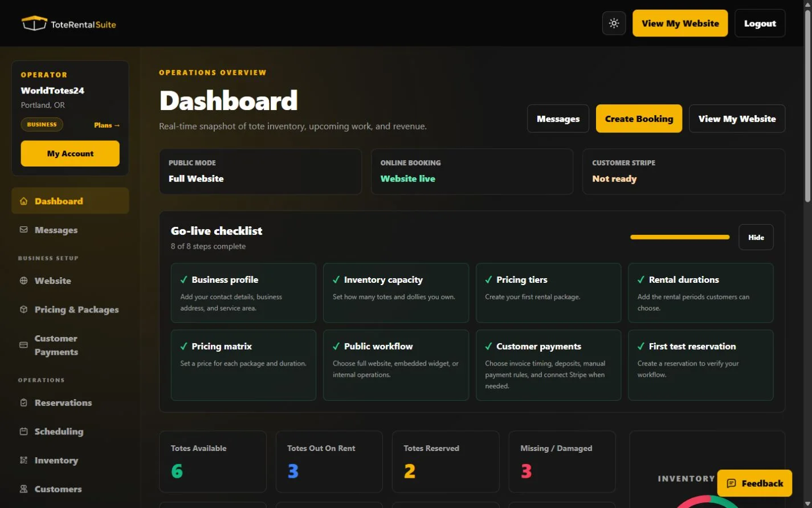
Task: Click the page vertical scrollbar
Action: click(x=807, y=105)
